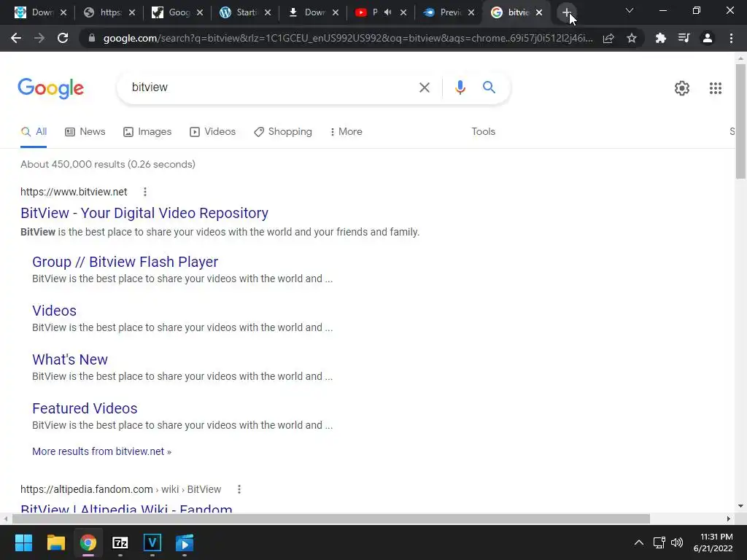Open BitView Altipedia Wiki Fandom result
The width and height of the screenshot is (747, 560).
pyautogui.click(x=126, y=507)
